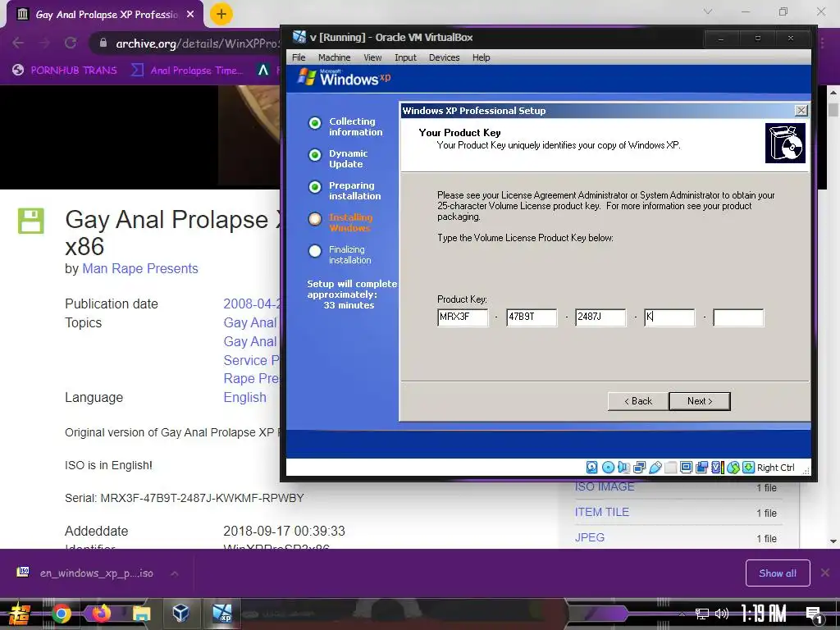Screen dimensions: 840x630
Task: Show hidden tray icons chevron
Action: (682, 614)
